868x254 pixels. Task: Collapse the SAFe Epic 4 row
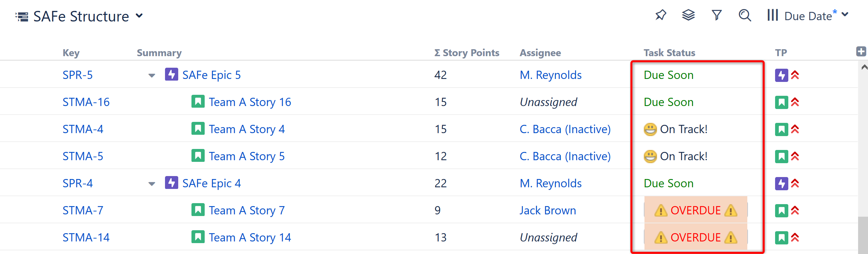click(152, 184)
